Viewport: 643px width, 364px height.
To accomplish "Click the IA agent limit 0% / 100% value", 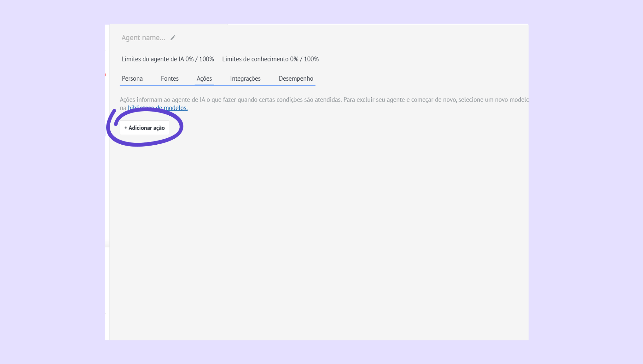I will click(200, 59).
